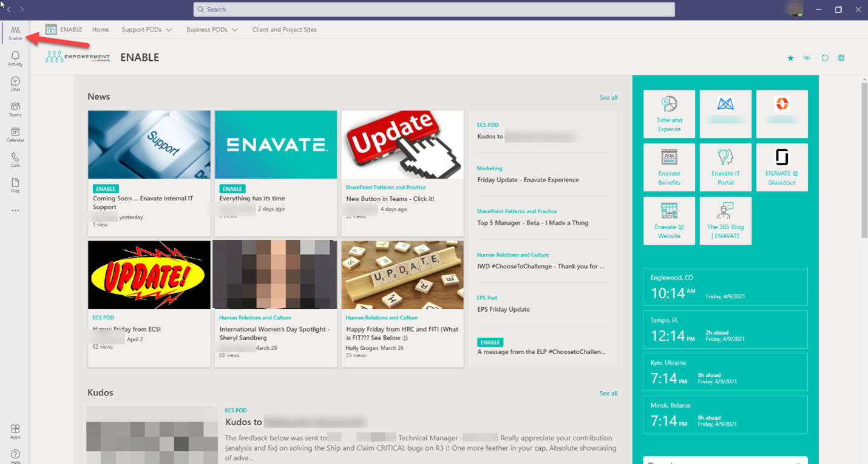The image size is (868, 464).
Task: Click the Tampa, FL clock card
Action: coord(725,329)
